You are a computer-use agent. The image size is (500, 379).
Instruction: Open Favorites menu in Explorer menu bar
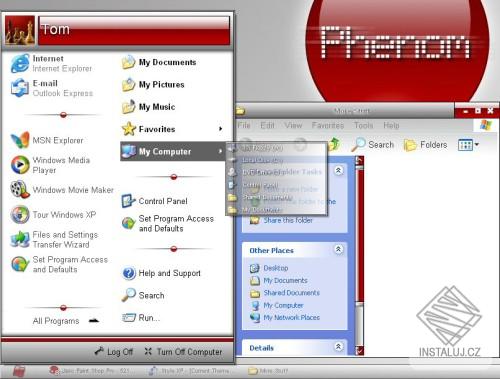328,125
